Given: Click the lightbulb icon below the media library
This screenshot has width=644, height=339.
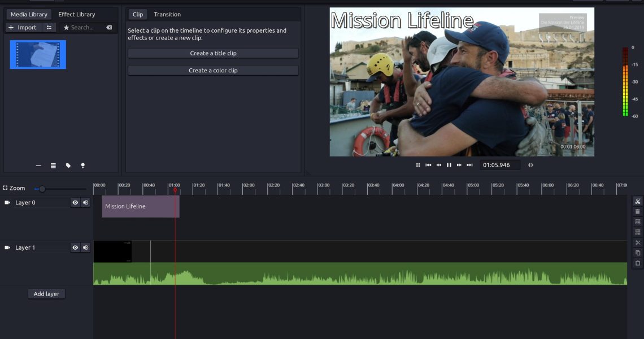Looking at the screenshot, I should point(83,166).
